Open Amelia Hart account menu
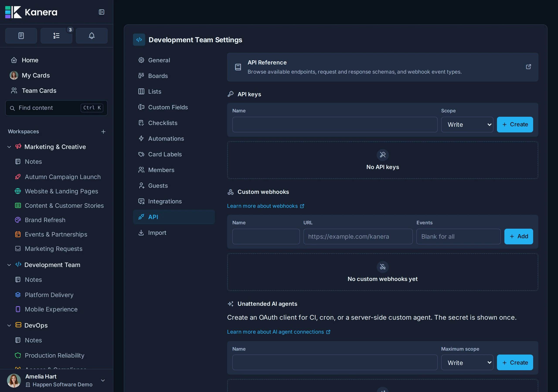 pos(56,380)
